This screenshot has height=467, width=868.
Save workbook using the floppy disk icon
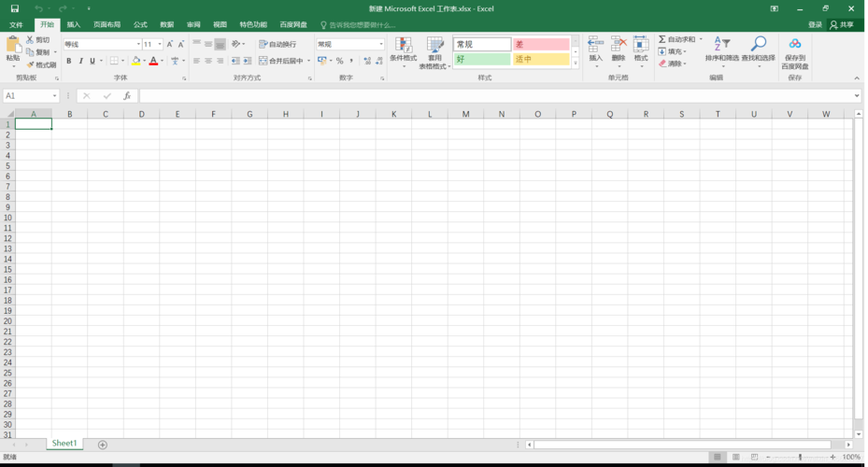(15, 8)
